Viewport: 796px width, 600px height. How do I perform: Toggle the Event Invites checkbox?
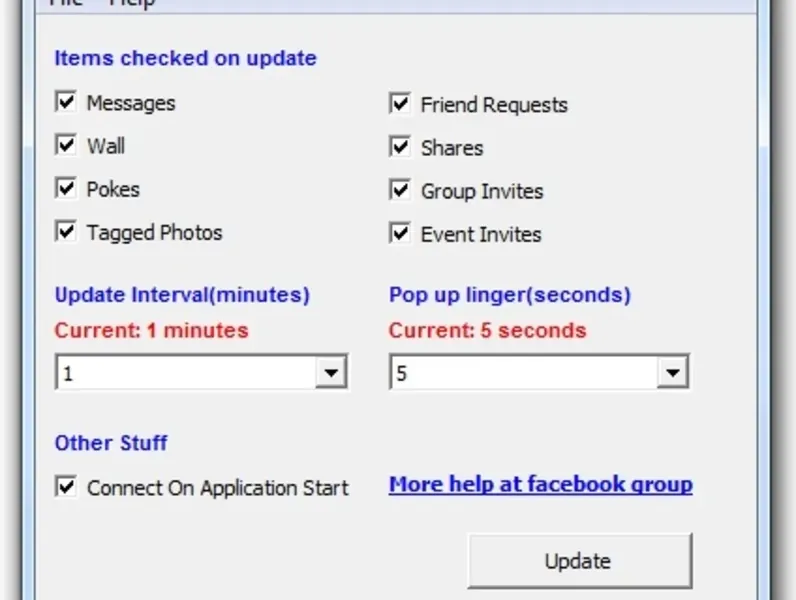tap(401, 234)
